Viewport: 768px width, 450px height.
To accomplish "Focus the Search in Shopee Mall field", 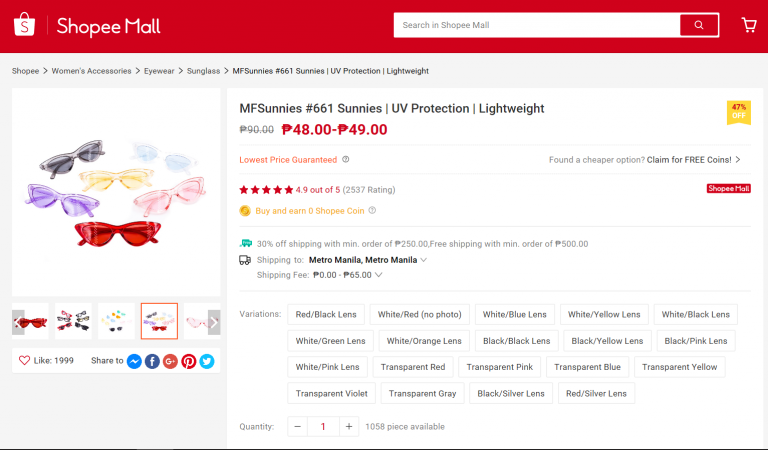I will [537, 25].
